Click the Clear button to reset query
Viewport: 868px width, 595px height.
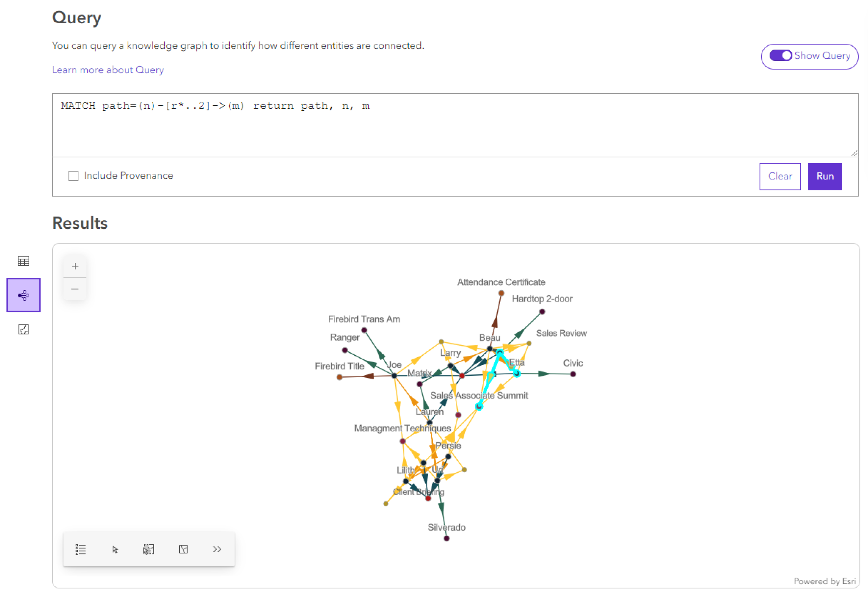pyautogui.click(x=780, y=177)
